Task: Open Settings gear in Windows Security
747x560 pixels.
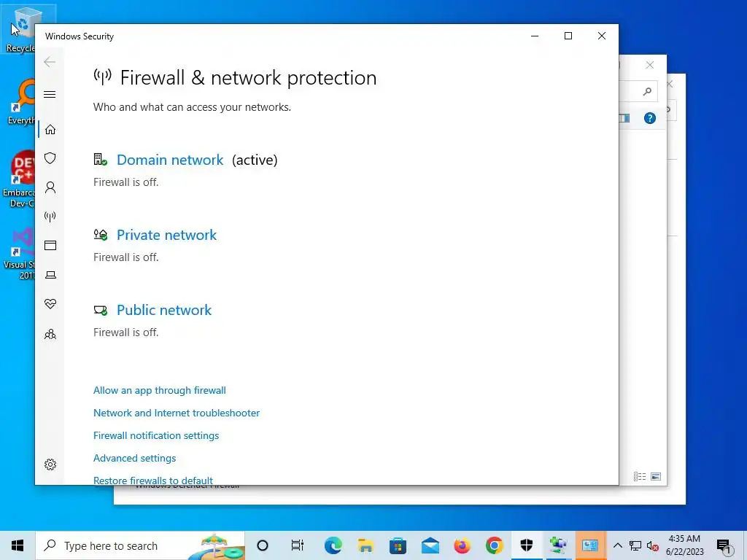Action: point(50,464)
